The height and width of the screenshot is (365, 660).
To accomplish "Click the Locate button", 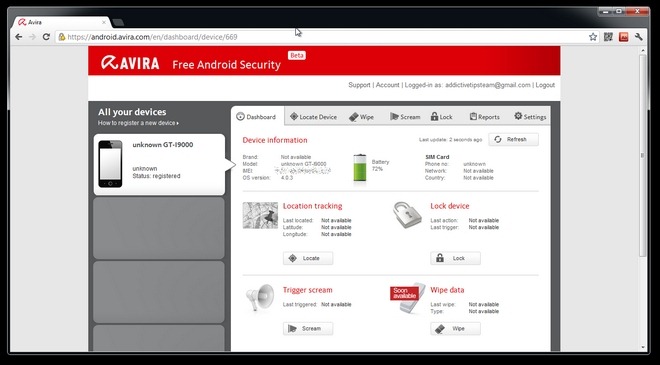I will pos(308,258).
